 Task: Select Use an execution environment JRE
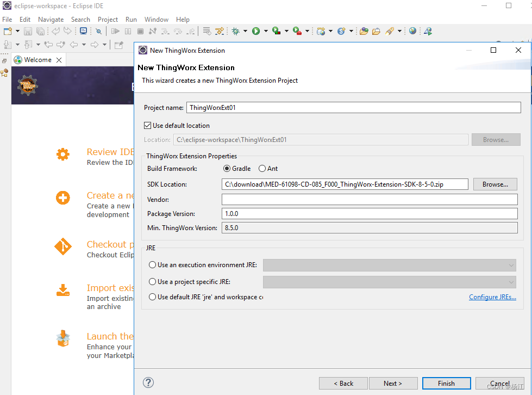pos(152,264)
